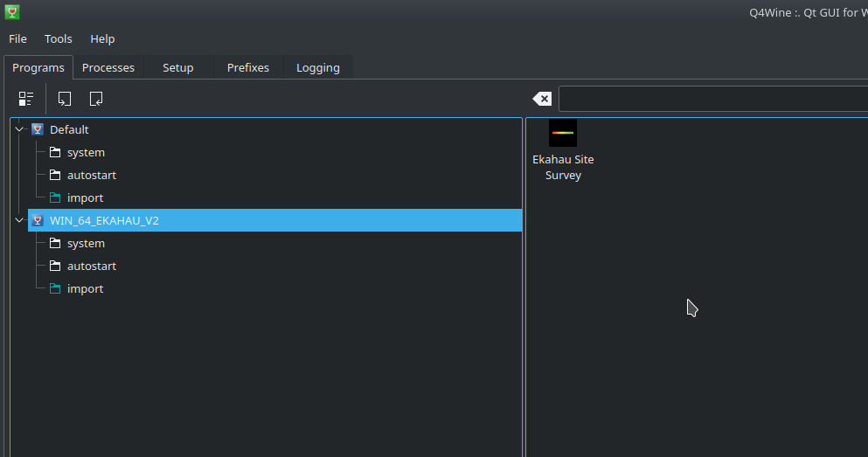868x457 pixels.
Task: Click the expand tree toolbar icon
Action: [x=65, y=99]
